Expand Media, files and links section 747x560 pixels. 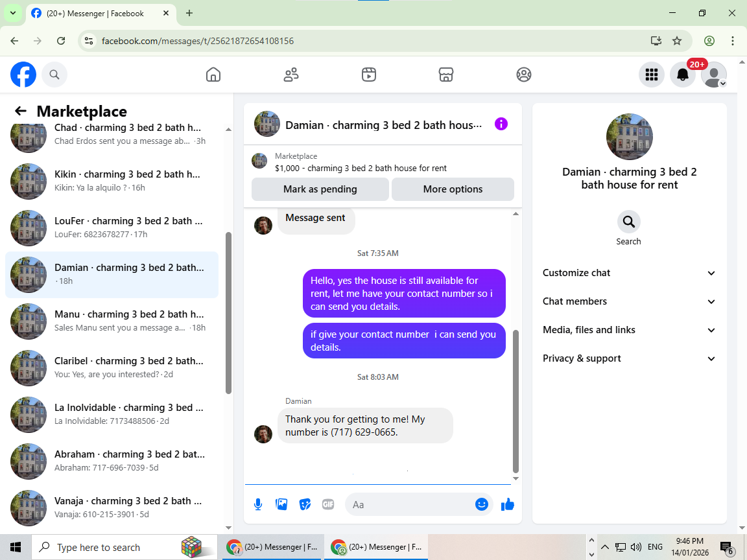pos(629,330)
